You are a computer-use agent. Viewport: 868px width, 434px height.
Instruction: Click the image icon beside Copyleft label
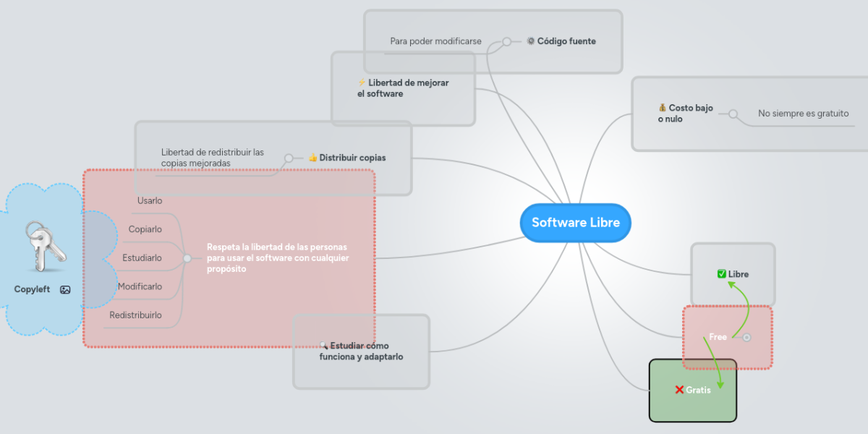(x=64, y=289)
